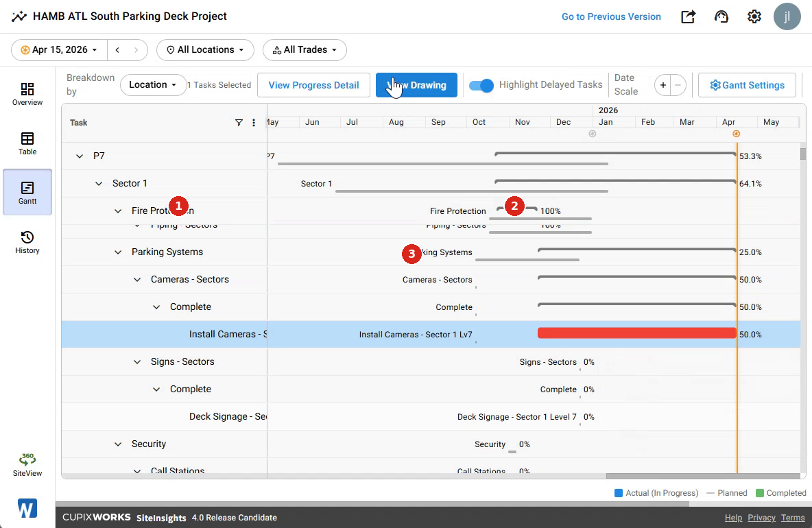This screenshot has width=812, height=528.
Task: Open the Terms link in the footer
Action: 792,518
